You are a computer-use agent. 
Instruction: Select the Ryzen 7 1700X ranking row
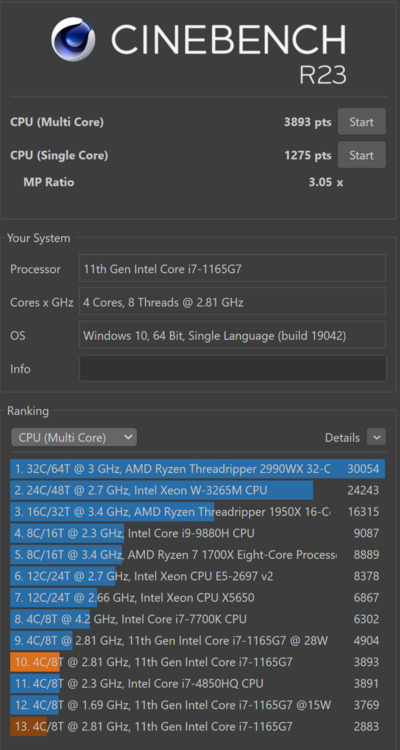click(x=198, y=554)
